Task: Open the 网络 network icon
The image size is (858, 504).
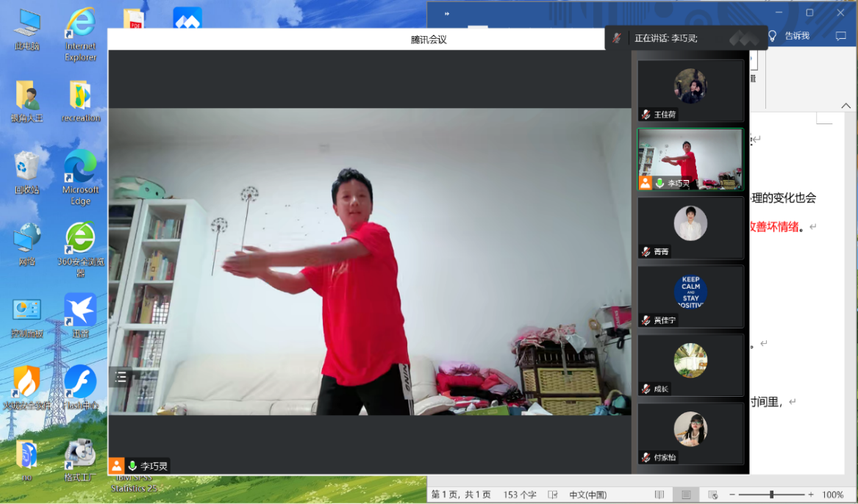Action: [26, 245]
